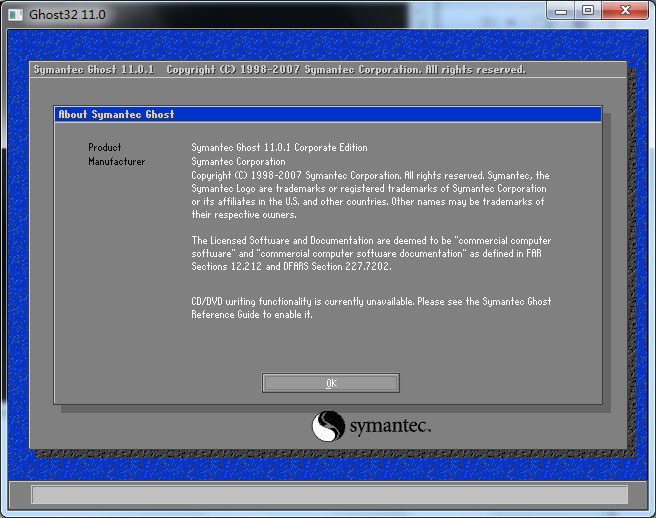
Task: Click the Licensed Software and Documentation paragraph
Action: click(x=370, y=254)
